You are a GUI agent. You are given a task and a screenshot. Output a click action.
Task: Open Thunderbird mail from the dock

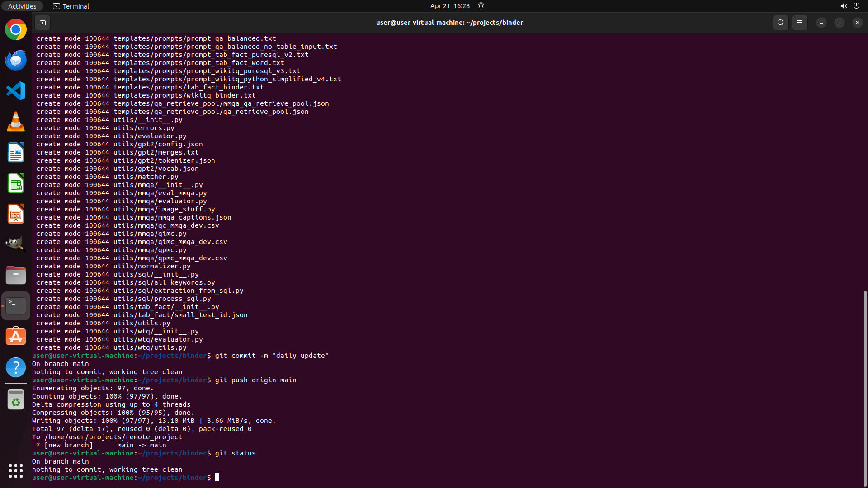click(x=16, y=61)
